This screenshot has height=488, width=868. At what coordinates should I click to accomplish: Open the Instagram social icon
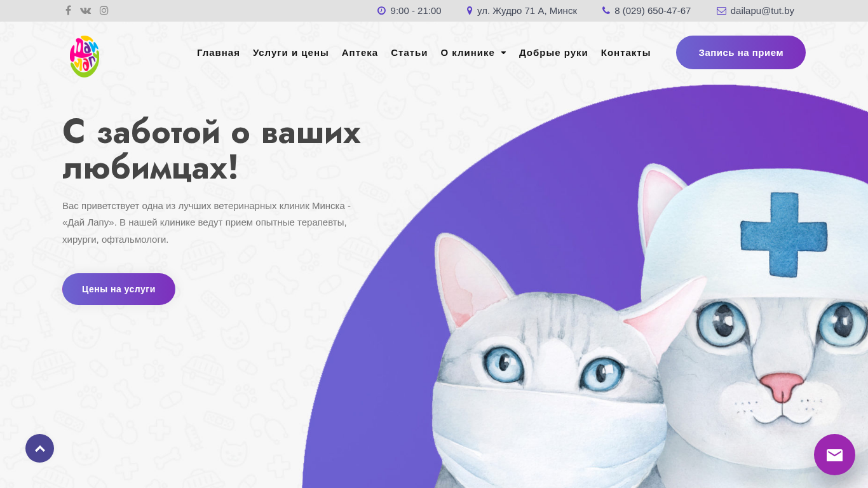coord(104,10)
